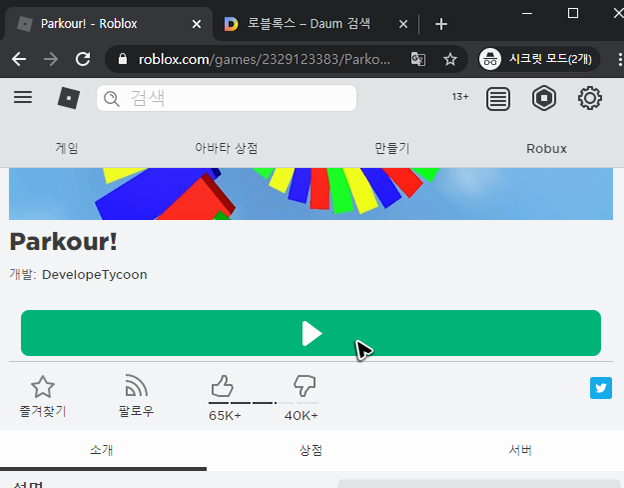
Task: Open the Robux nav link
Action: click(546, 148)
